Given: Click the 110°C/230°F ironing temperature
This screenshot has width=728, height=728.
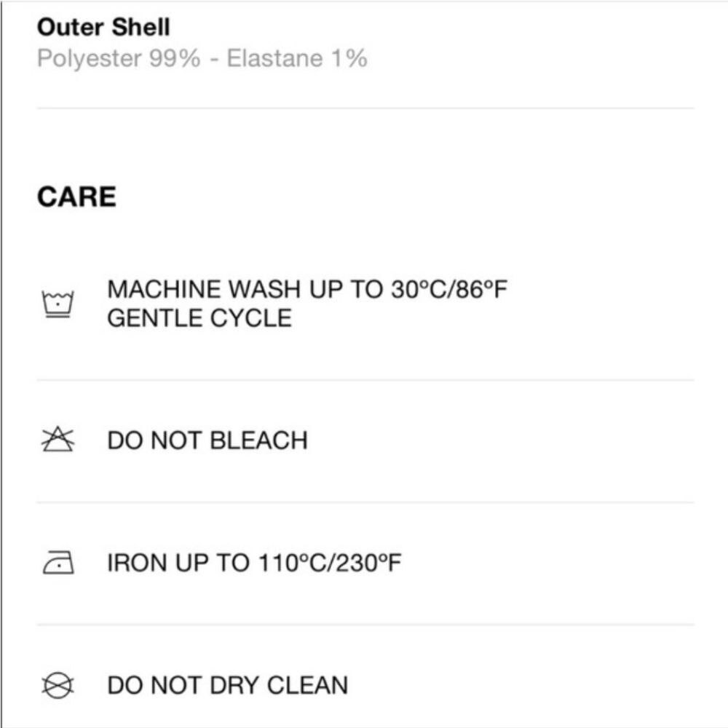Looking at the screenshot, I should click(330, 563).
